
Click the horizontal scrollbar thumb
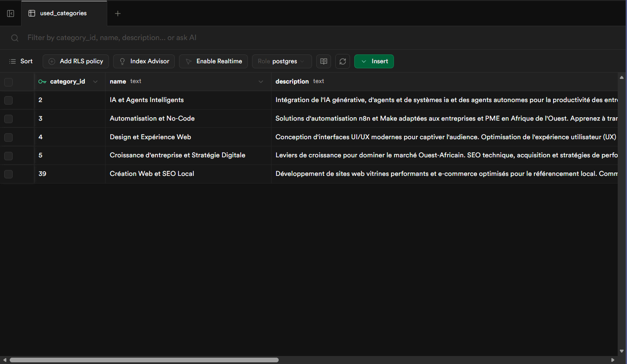point(144,360)
